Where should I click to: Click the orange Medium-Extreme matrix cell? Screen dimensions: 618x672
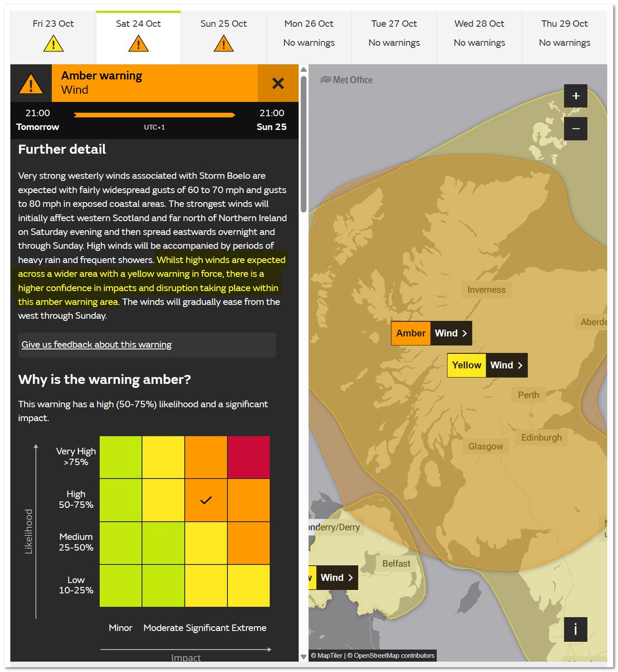[249, 543]
